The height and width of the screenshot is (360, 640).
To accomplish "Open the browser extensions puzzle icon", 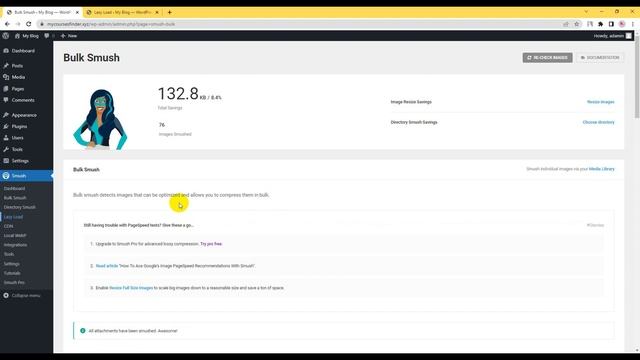I will 600,24.
